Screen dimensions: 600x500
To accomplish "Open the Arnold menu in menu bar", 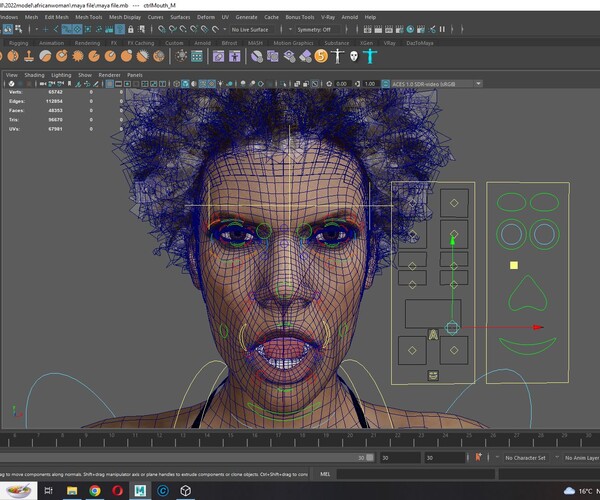I will click(350, 17).
